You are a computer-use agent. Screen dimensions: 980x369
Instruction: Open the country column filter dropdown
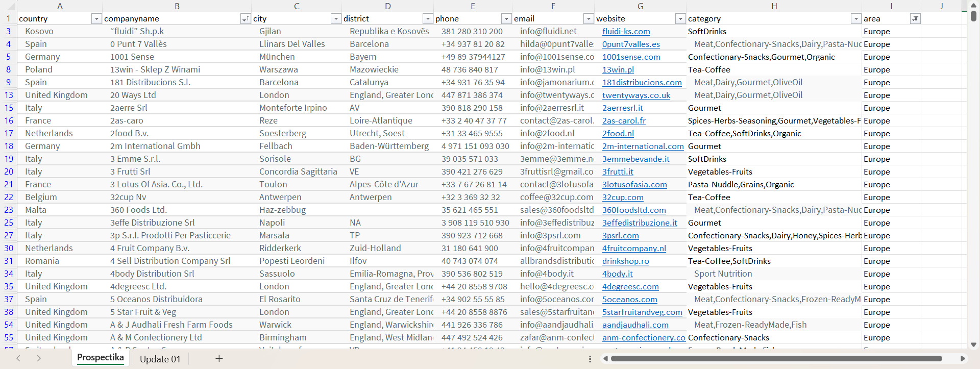pyautogui.click(x=96, y=19)
